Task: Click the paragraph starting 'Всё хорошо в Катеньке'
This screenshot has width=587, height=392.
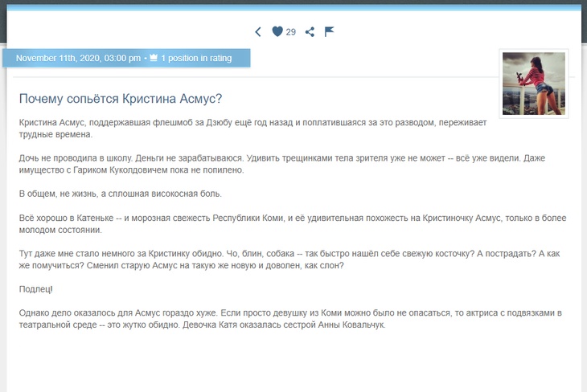Action: (x=257, y=223)
